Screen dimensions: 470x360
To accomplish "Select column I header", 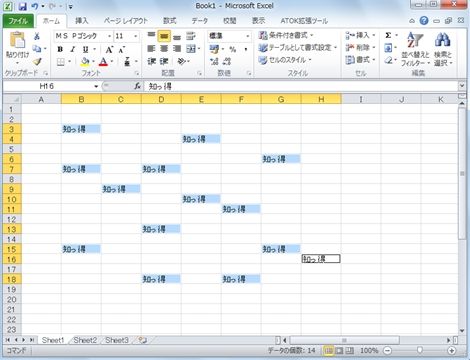I will click(x=361, y=99).
